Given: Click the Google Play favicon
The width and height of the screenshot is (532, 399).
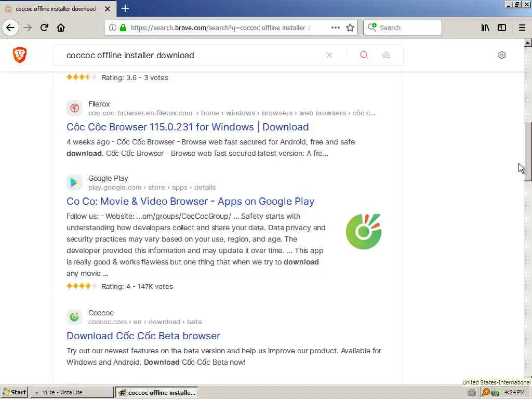Looking at the screenshot, I should [74, 182].
